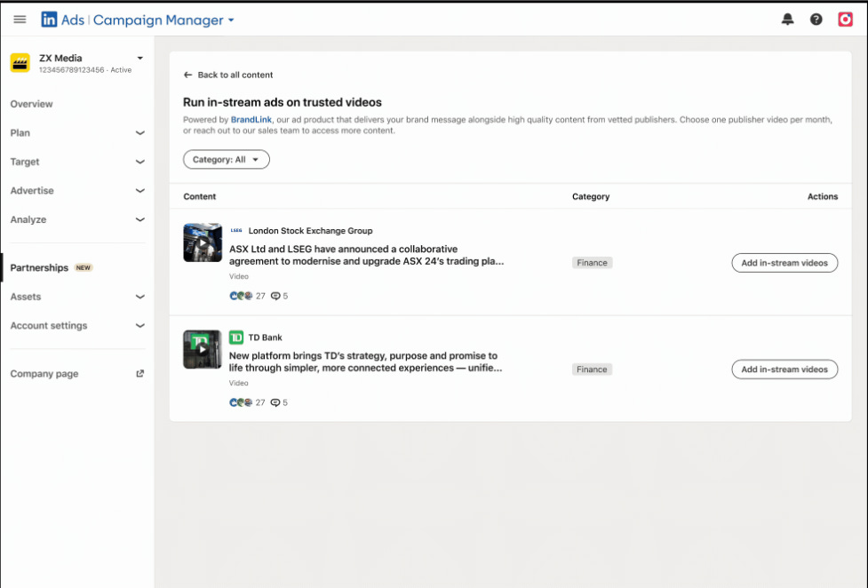This screenshot has width=868, height=588.
Task: Click the Content column header
Action: (x=199, y=196)
